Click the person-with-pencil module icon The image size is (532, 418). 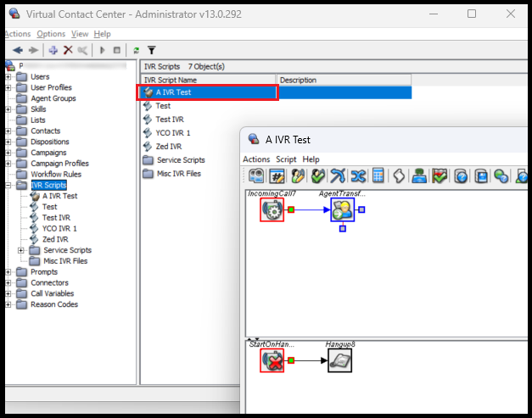click(298, 176)
